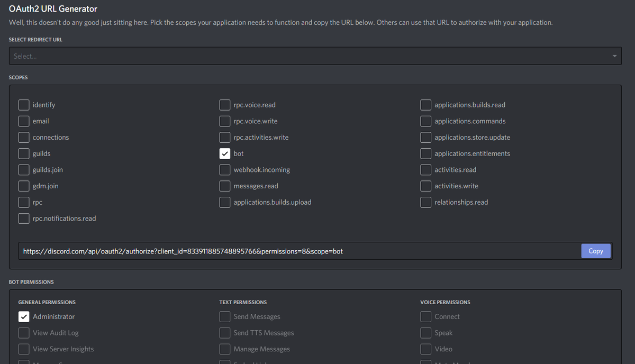The height and width of the screenshot is (364, 635).
Task: Check applications.commands scope
Action: (x=426, y=121)
